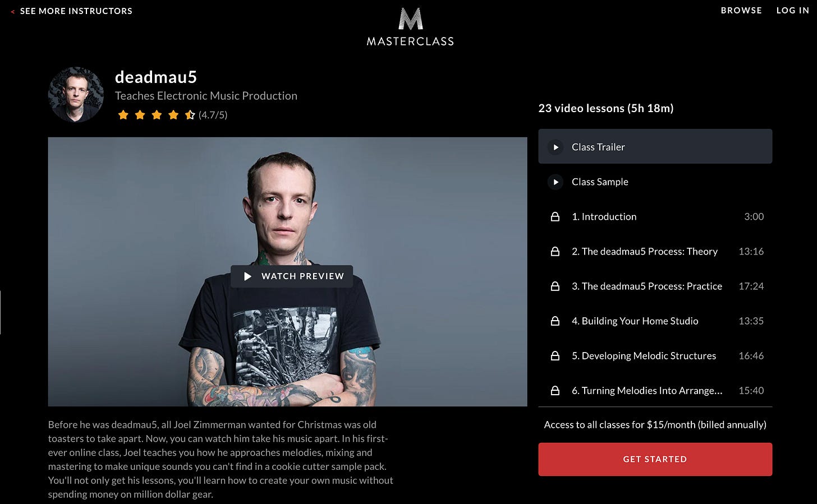Click lock icon for deadmau5 Process: Practice
The image size is (817, 504).
pos(555,286)
